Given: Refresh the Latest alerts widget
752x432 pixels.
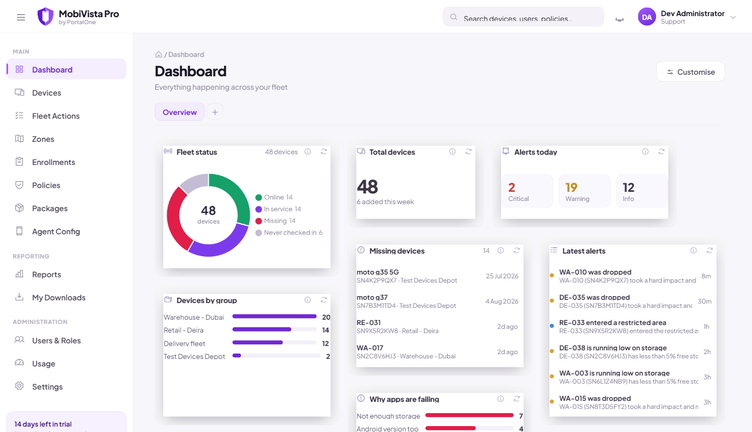Looking at the screenshot, I should tap(710, 250).
